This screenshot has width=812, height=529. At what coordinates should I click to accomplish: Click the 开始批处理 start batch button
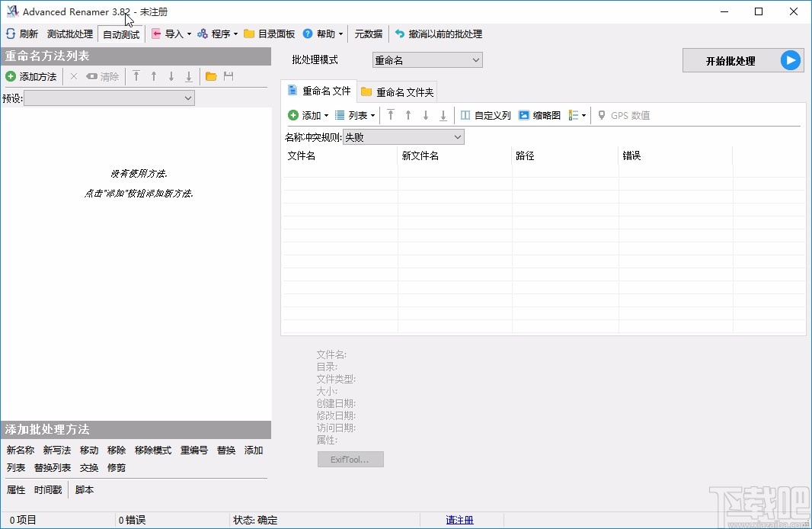(x=743, y=60)
